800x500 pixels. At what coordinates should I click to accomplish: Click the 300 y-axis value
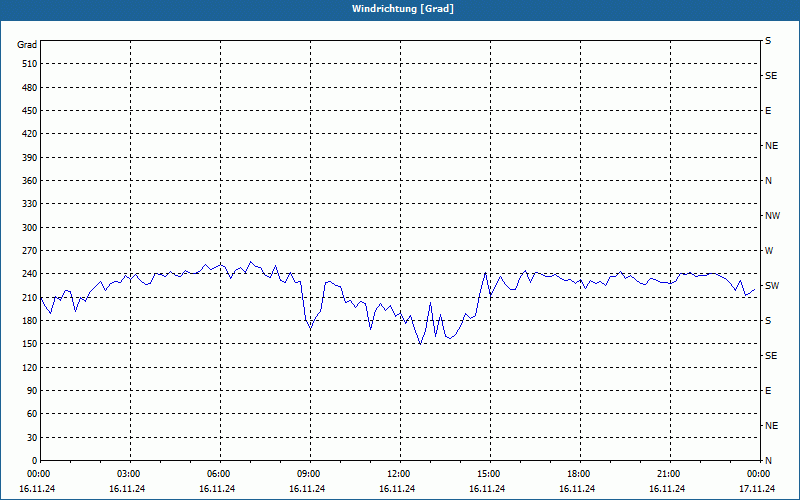pyautogui.click(x=30, y=228)
